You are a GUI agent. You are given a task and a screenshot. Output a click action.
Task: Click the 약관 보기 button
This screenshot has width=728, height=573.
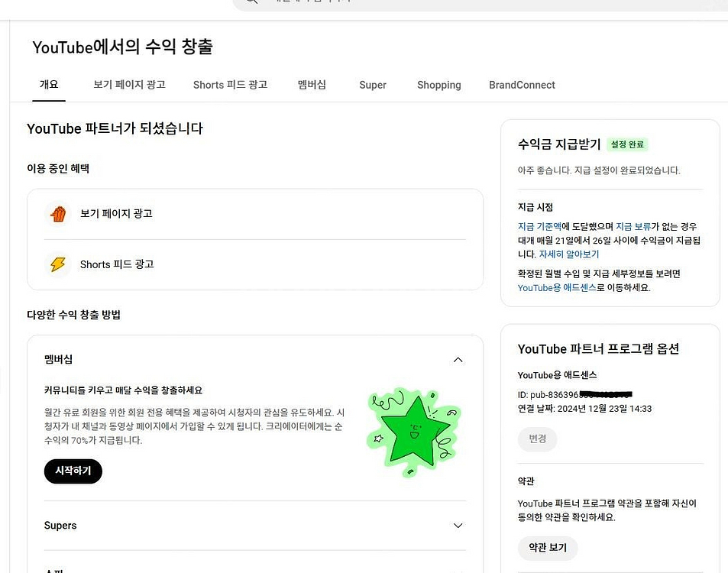pyautogui.click(x=548, y=548)
